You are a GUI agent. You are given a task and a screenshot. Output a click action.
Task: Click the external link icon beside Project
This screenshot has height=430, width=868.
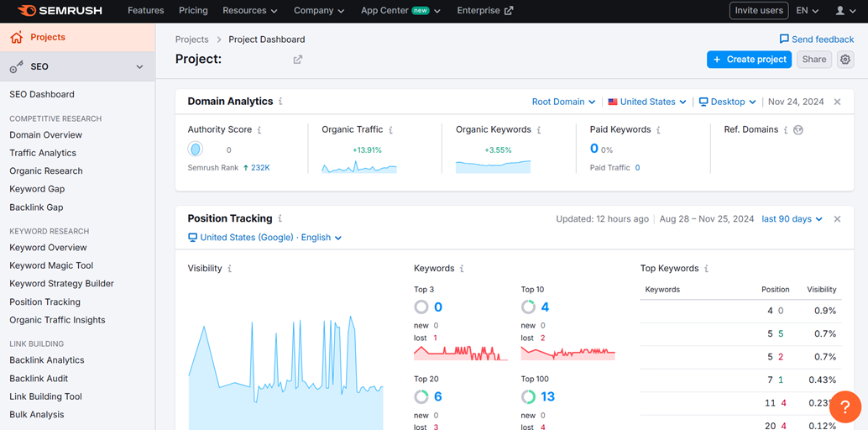coord(297,60)
